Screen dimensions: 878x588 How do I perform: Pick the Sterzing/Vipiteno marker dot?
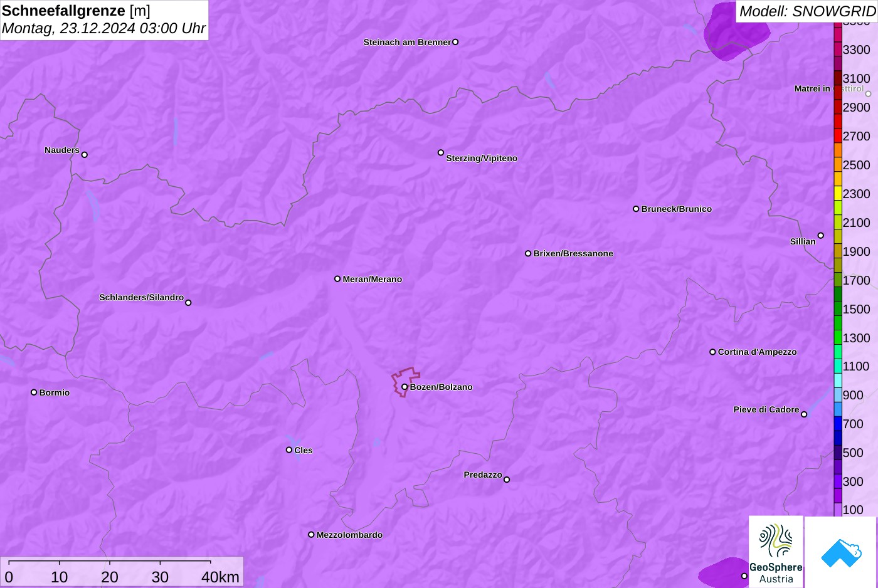coord(441,152)
